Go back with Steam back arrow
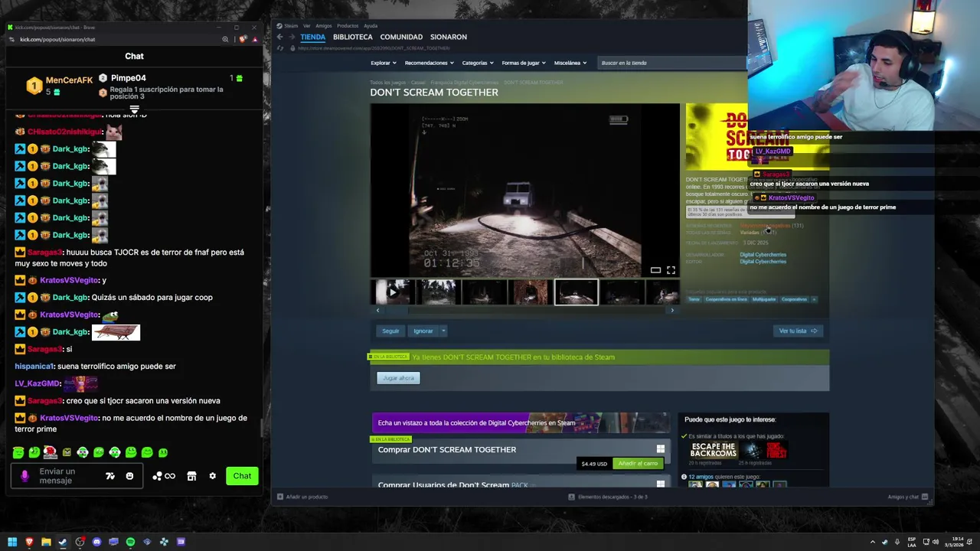This screenshot has width=980, height=551. 279,37
